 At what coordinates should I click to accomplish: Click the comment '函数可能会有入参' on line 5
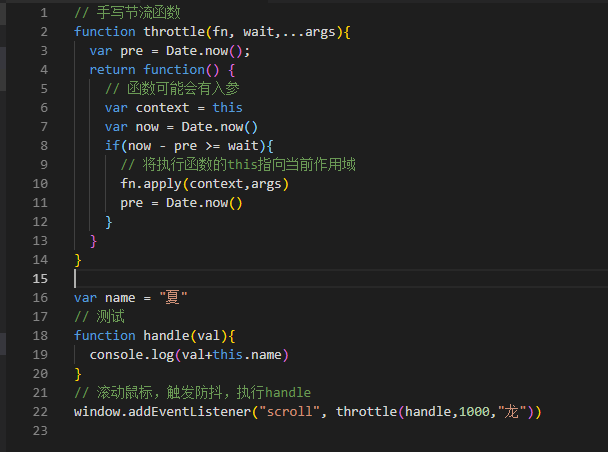(183, 89)
